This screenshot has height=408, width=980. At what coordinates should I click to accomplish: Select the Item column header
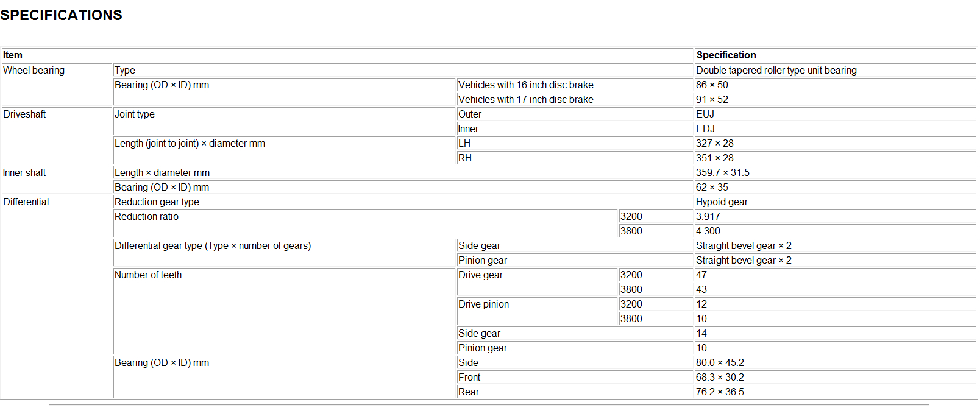13,55
